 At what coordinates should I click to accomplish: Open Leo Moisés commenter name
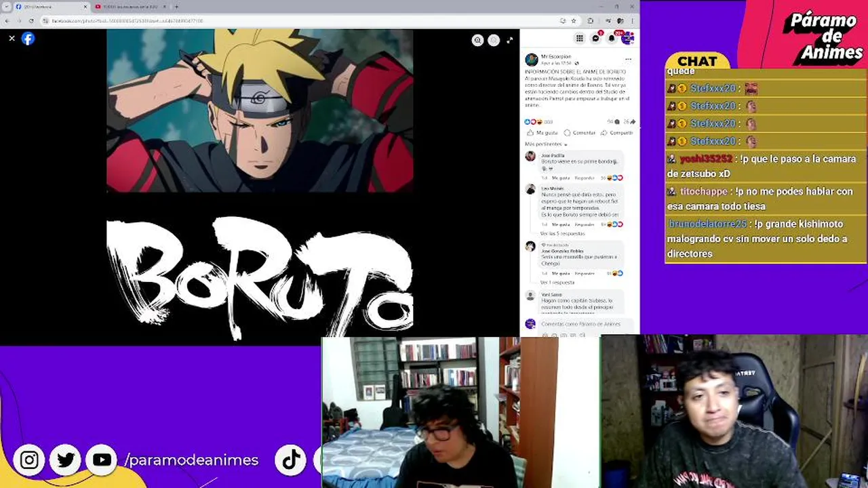552,188
